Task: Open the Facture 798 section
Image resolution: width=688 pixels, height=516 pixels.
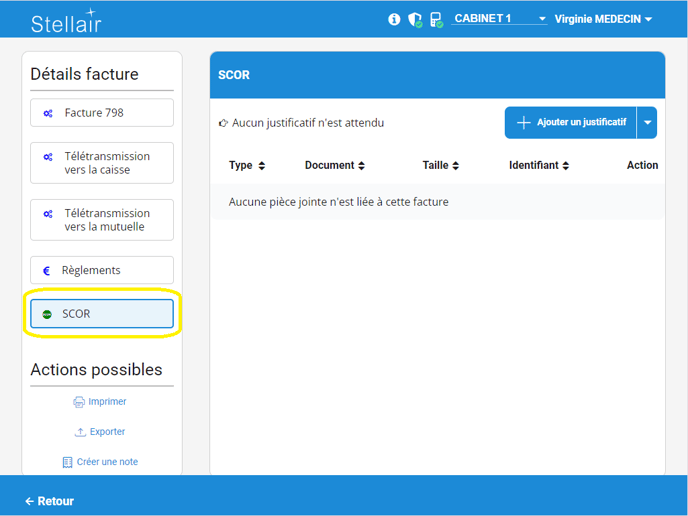Action: point(102,113)
